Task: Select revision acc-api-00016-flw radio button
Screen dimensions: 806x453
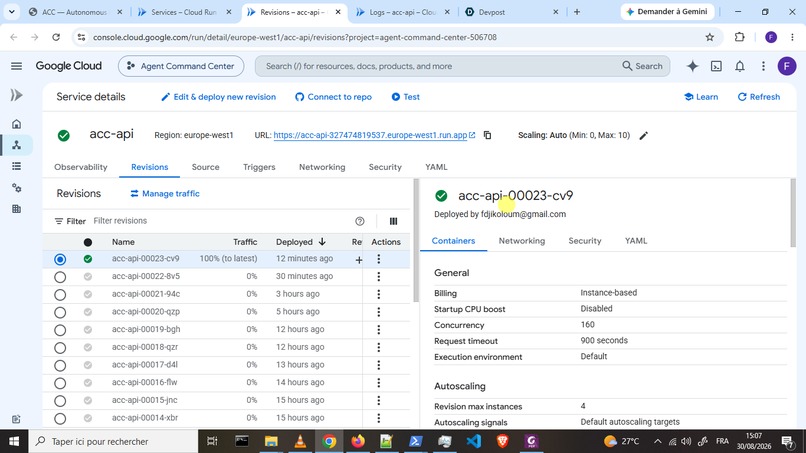Action: tap(60, 383)
